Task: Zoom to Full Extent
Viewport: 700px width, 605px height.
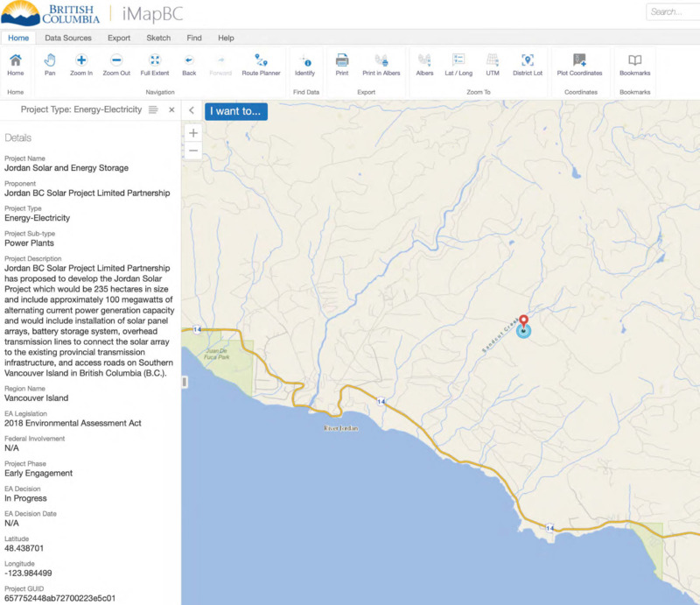Action: [x=155, y=65]
